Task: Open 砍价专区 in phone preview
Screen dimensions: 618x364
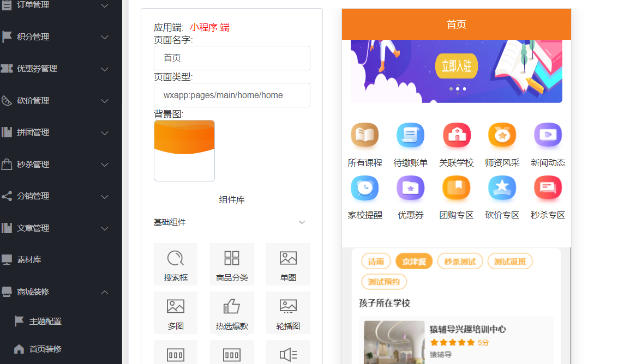Action: point(502,197)
